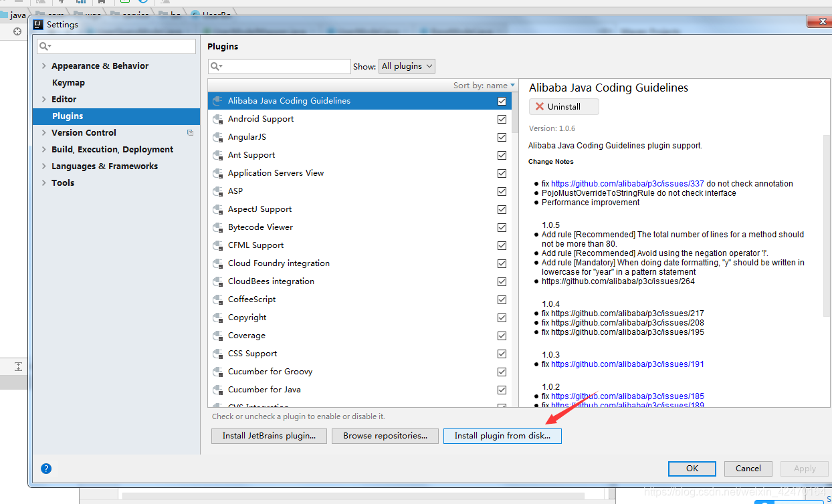Open the p3c issues/185 link
The width and height of the screenshot is (832, 504).
[627, 396]
